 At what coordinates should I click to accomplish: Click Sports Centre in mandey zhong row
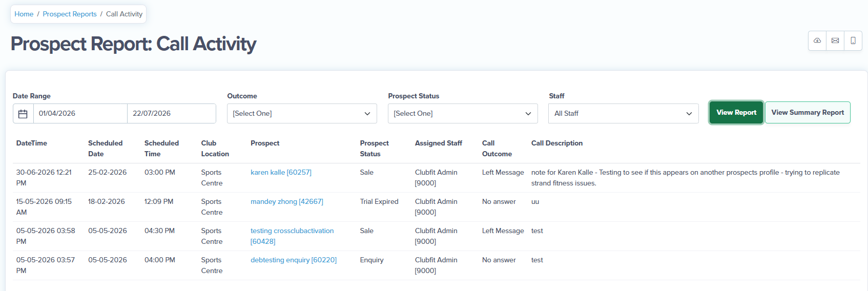point(212,207)
